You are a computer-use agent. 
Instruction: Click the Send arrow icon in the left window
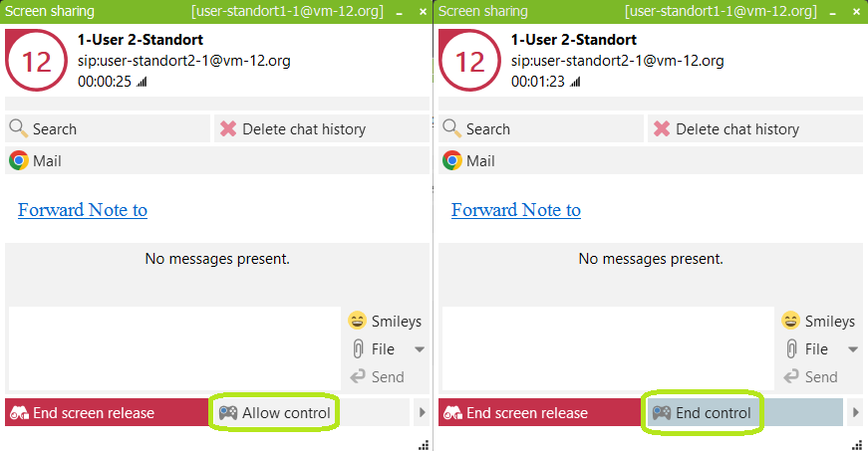tap(358, 377)
